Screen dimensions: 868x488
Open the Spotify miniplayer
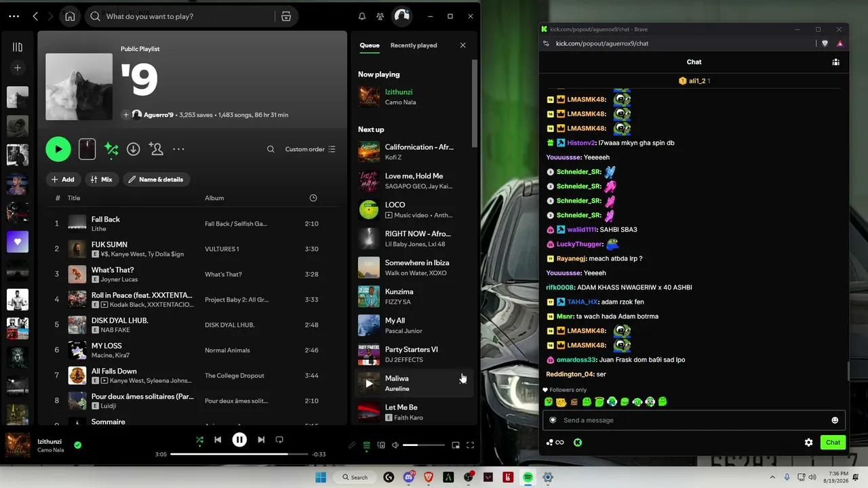[x=456, y=445]
